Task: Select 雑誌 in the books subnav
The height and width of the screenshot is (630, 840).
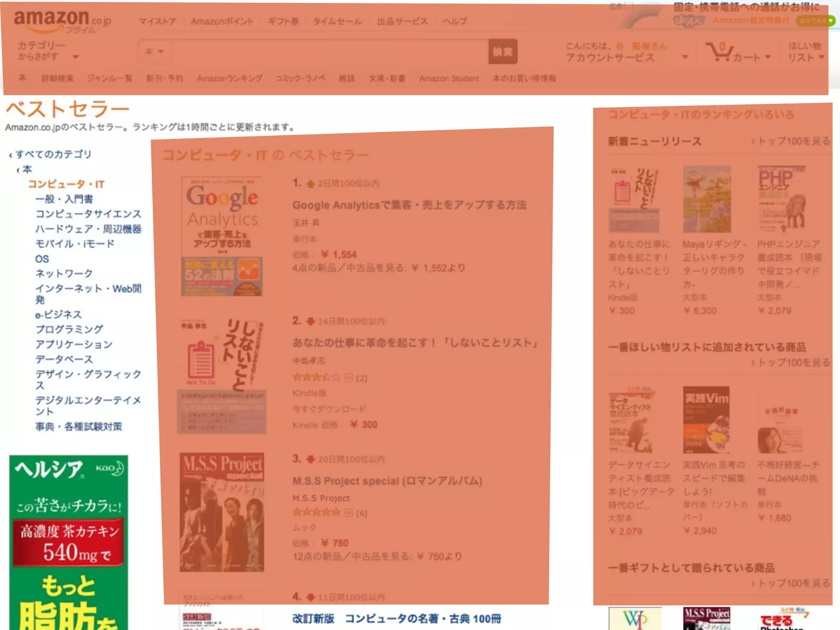Action: click(347, 78)
